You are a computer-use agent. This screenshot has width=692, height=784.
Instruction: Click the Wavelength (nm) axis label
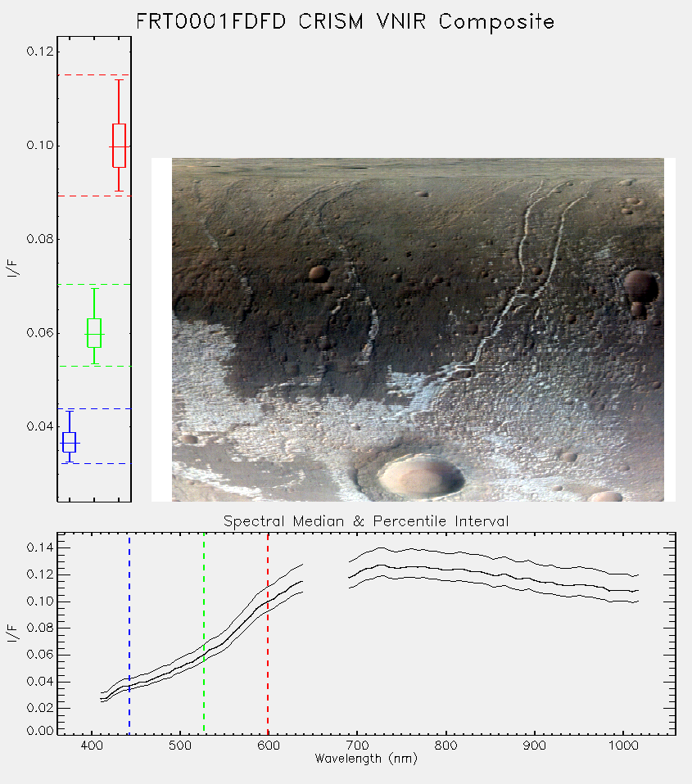click(x=366, y=759)
